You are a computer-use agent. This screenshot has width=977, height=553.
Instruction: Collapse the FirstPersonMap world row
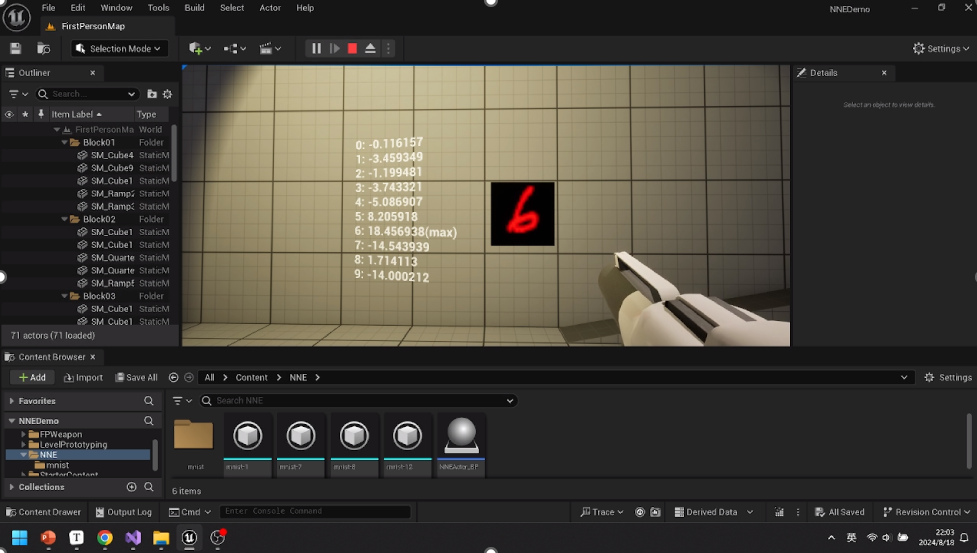pos(57,130)
